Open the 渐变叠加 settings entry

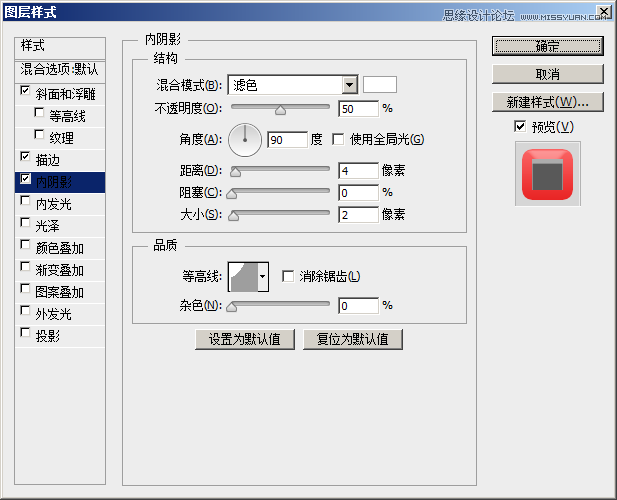point(59,270)
